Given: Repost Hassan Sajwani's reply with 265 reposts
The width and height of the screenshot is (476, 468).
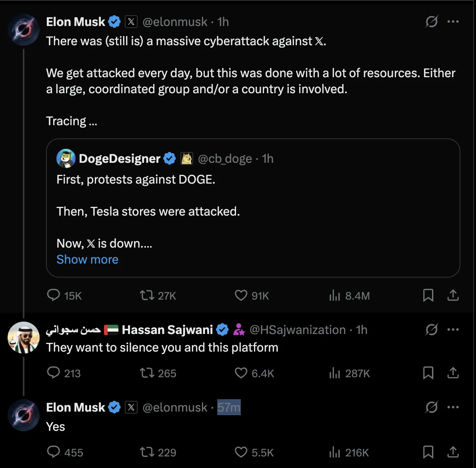Looking at the screenshot, I should tap(147, 373).
